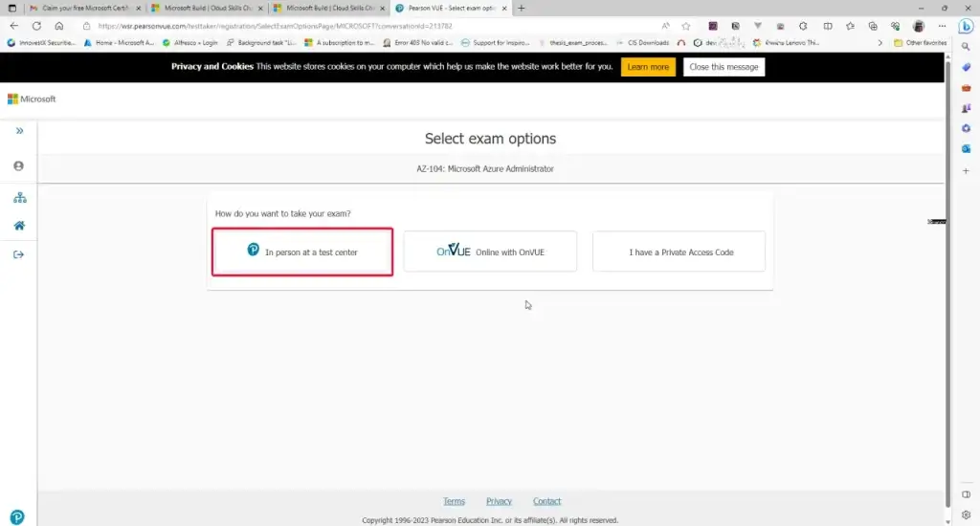Open the Privacy footer link
Viewport: 980px width, 526px height.
[x=499, y=501]
